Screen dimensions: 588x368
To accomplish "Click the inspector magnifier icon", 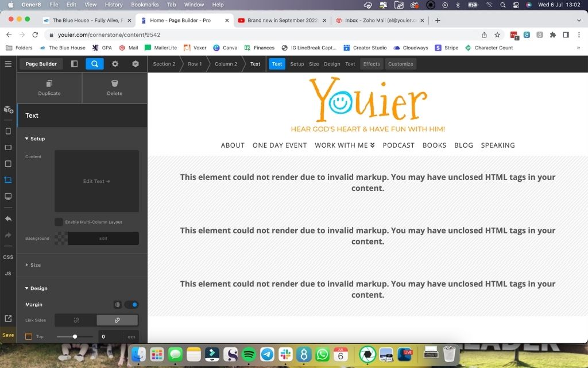I will [x=95, y=64].
